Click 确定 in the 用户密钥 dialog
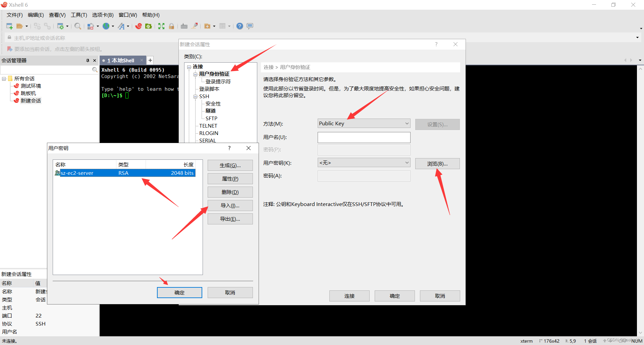Viewport: 644px width, 345px height. [179, 292]
